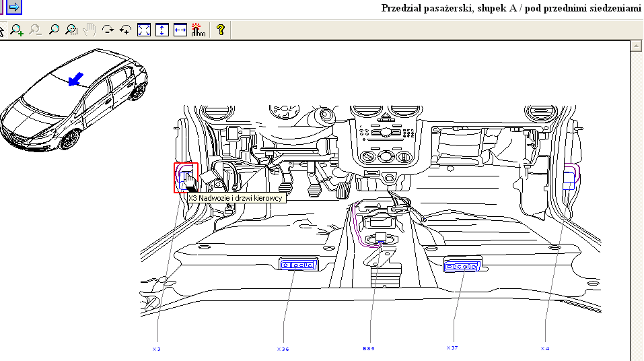Click the X37 connector label
This screenshot has height=361, width=644.
tap(452, 348)
